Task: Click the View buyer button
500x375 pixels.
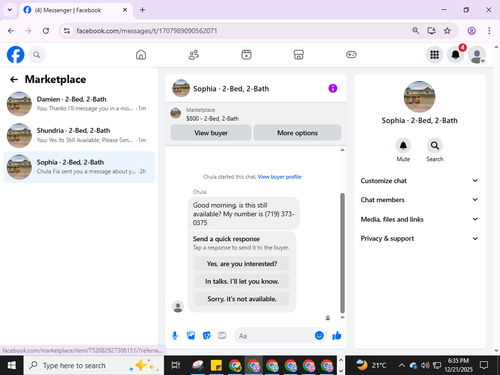Action: pos(211,133)
